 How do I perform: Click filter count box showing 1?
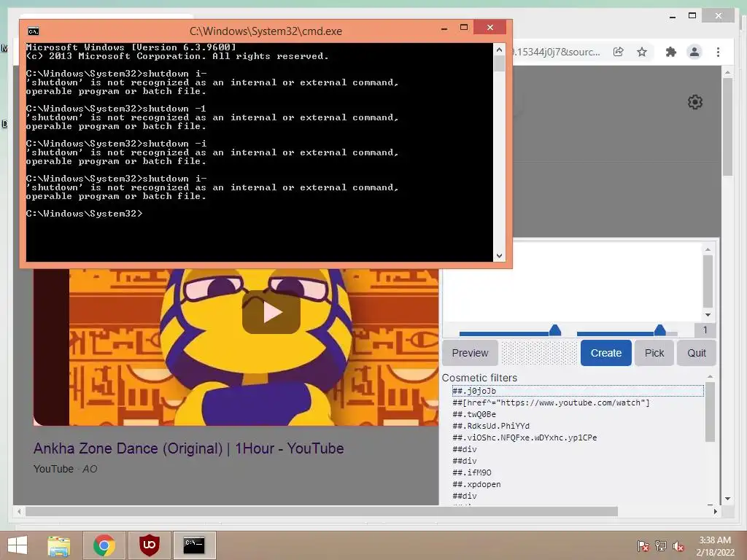point(705,330)
